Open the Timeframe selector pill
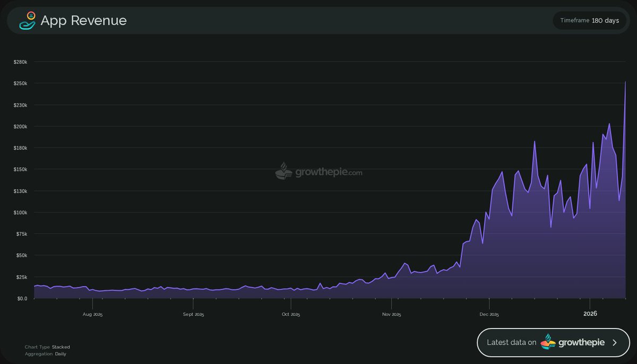 [x=589, y=21]
